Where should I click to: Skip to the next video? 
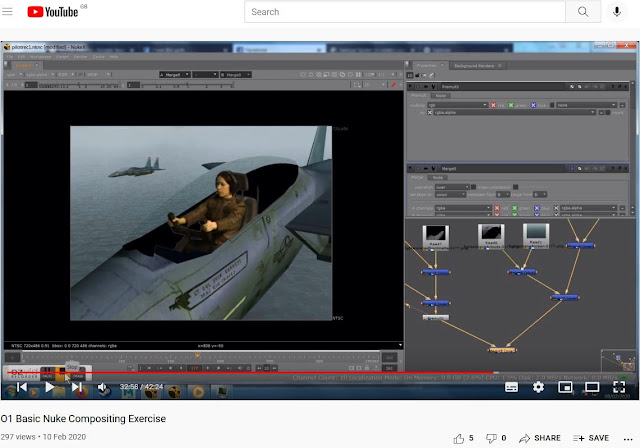[76, 387]
